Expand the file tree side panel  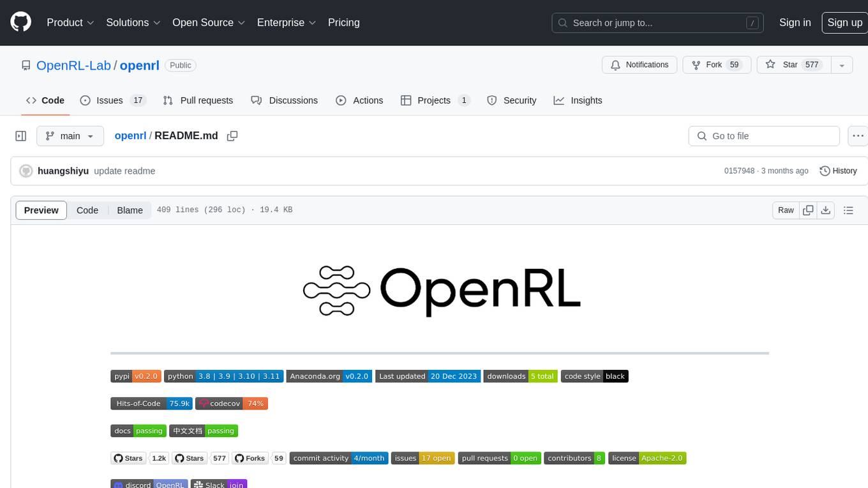pos(20,136)
